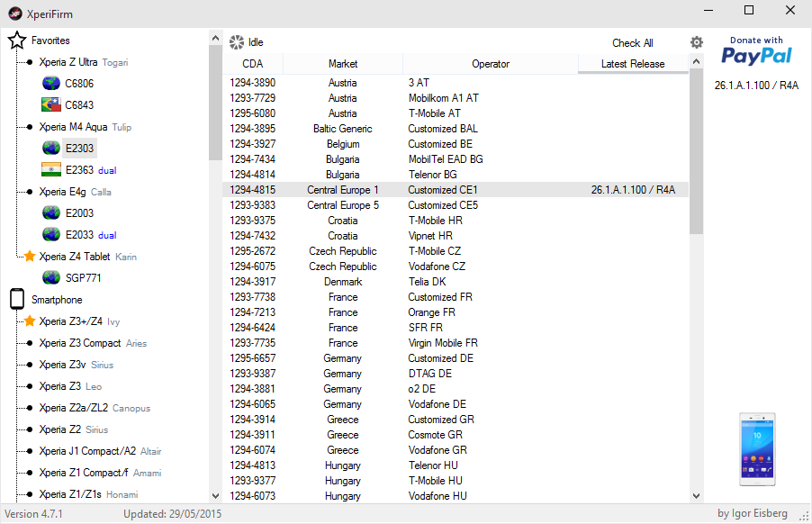Select the Telenor HU row
Viewport: 812px width, 524px height.
(x=456, y=465)
